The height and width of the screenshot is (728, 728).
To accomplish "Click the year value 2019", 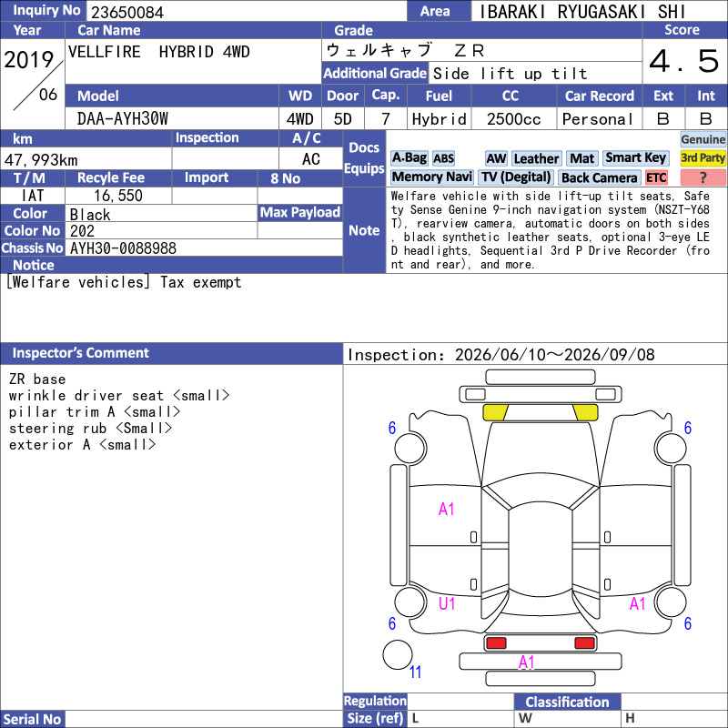I will (x=29, y=60).
